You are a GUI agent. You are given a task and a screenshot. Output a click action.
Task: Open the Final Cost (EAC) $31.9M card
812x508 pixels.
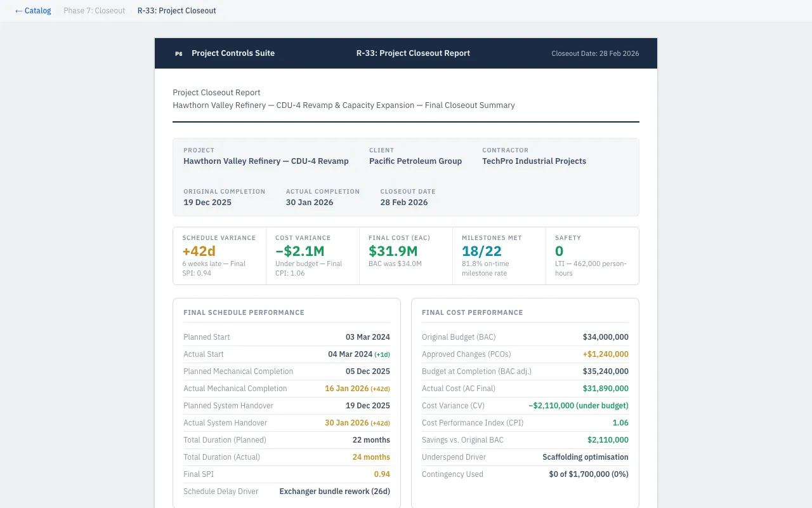click(406, 255)
